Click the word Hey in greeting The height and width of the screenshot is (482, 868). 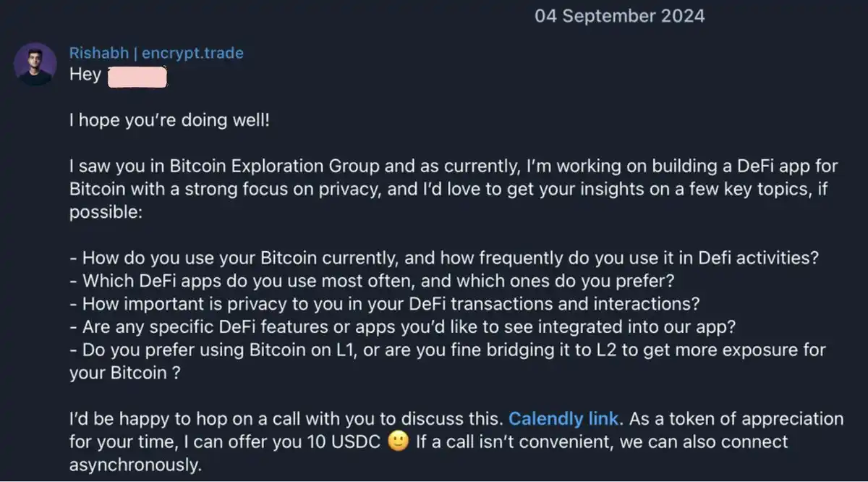(x=85, y=75)
